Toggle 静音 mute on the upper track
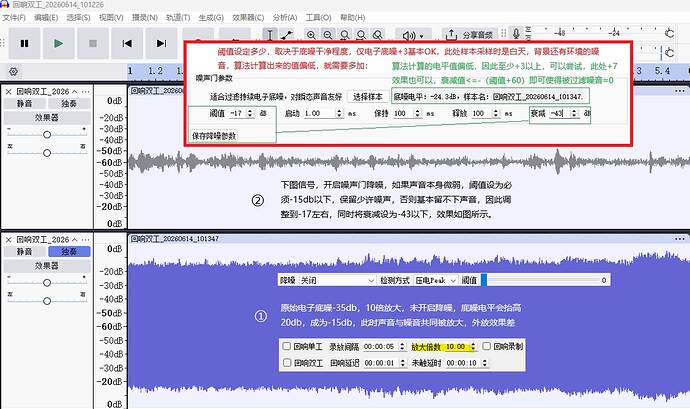The height and width of the screenshot is (409, 690). (x=24, y=103)
